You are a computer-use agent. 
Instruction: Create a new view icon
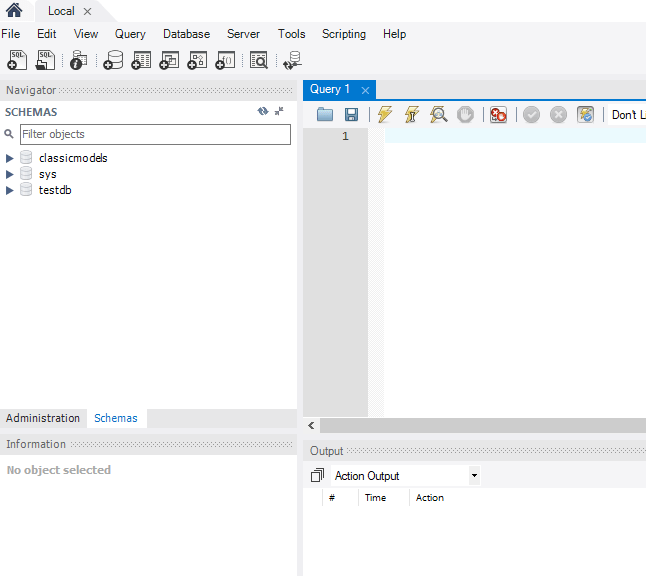coord(169,61)
